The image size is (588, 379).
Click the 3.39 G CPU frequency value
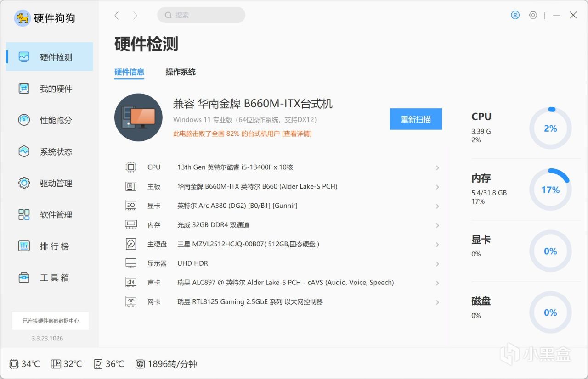tap(481, 131)
